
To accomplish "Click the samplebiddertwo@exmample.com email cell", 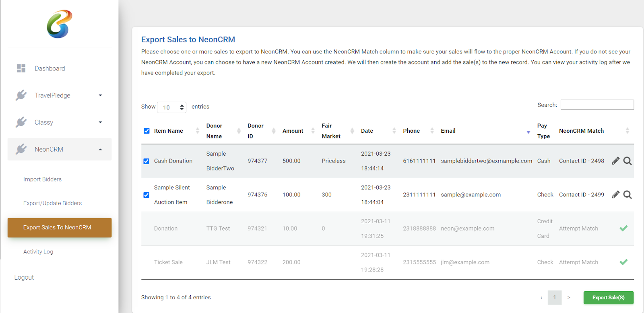I will (x=486, y=161).
